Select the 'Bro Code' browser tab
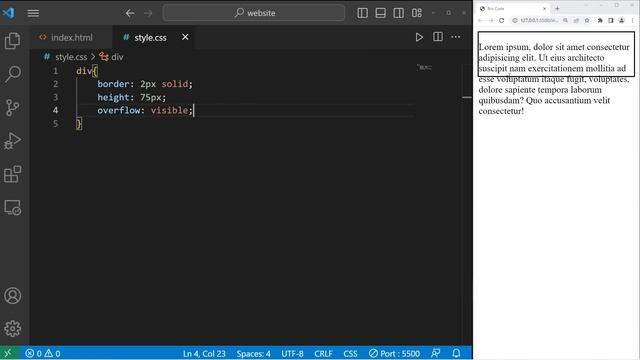 click(512, 9)
